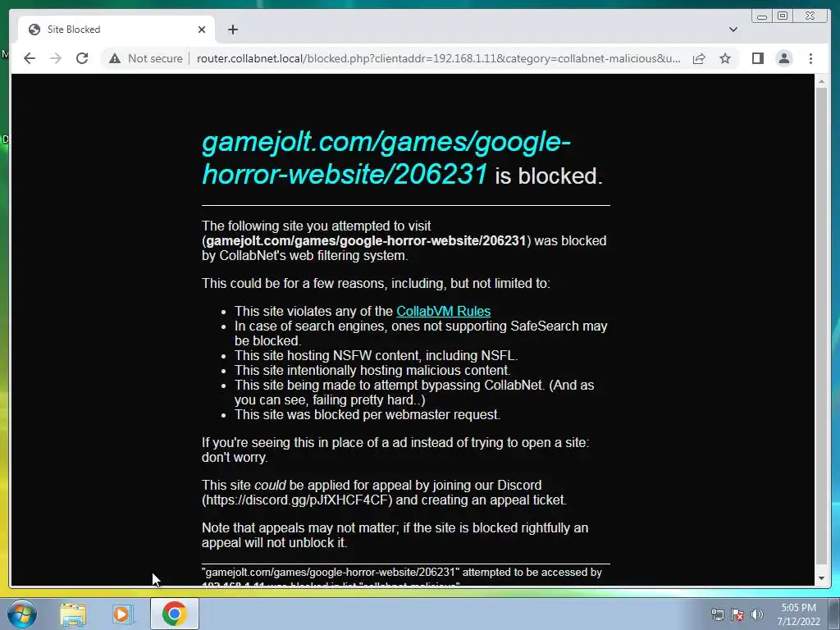The height and width of the screenshot is (630, 840).
Task: Open a new tab
Action: 232,30
